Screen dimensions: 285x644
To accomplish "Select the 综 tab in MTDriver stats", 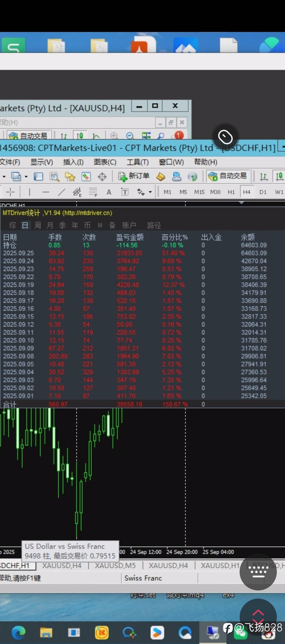I will (12, 225).
